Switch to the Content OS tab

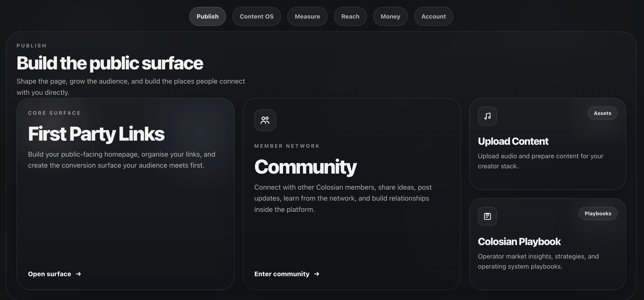(x=256, y=16)
